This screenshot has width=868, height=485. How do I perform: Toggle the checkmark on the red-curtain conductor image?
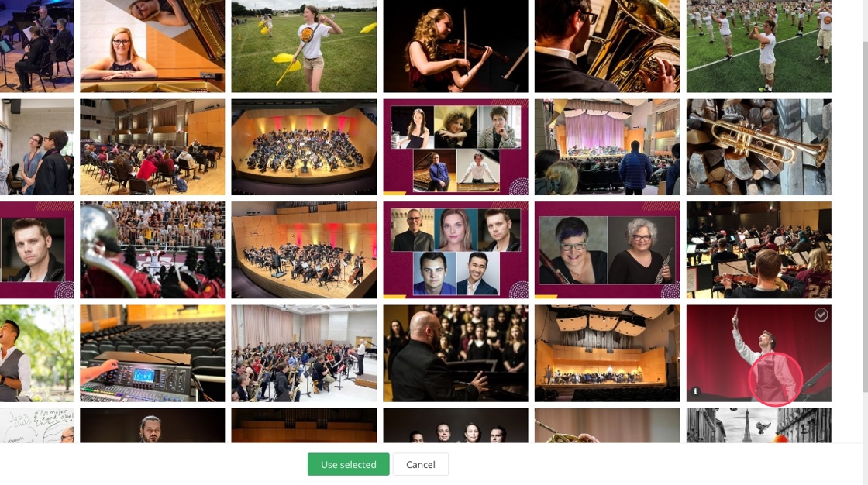[x=821, y=315]
